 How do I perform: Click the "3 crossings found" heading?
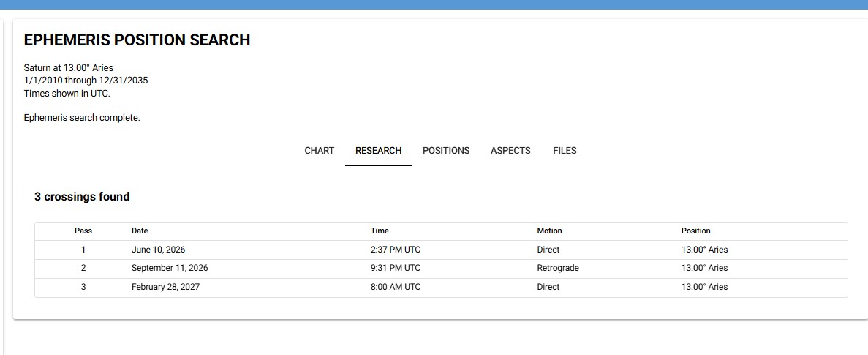coord(82,197)
